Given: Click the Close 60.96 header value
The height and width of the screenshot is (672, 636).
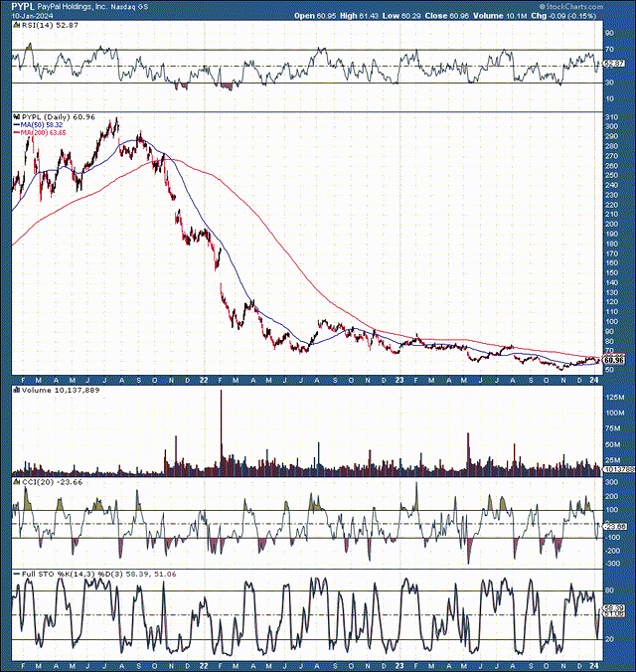Looking at the screenshot, I should (447, 16).
